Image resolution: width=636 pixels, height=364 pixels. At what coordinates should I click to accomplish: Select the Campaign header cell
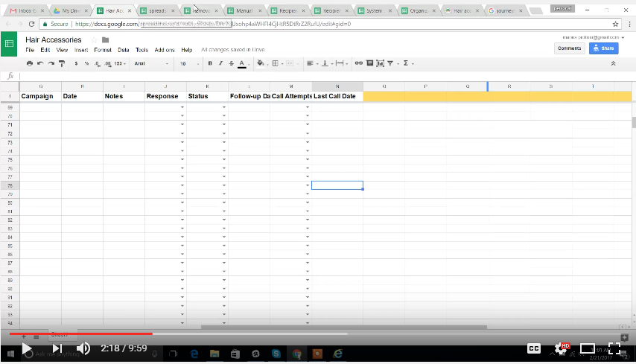(40, 96)
